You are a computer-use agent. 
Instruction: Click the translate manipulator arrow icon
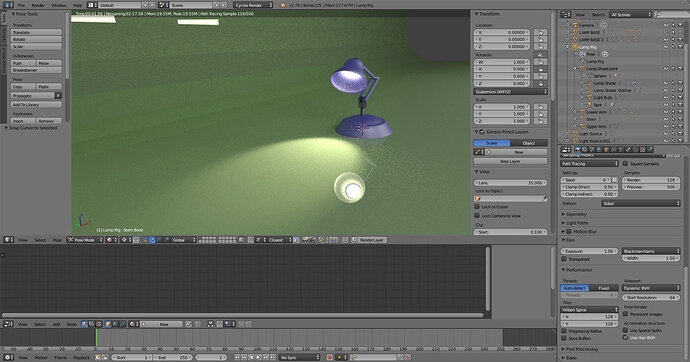(x=152, y=240)
